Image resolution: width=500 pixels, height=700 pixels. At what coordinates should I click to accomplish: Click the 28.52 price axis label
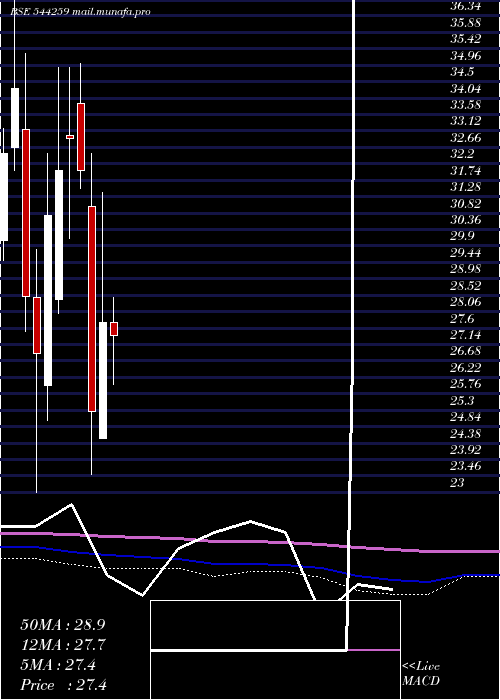point(466,285)
